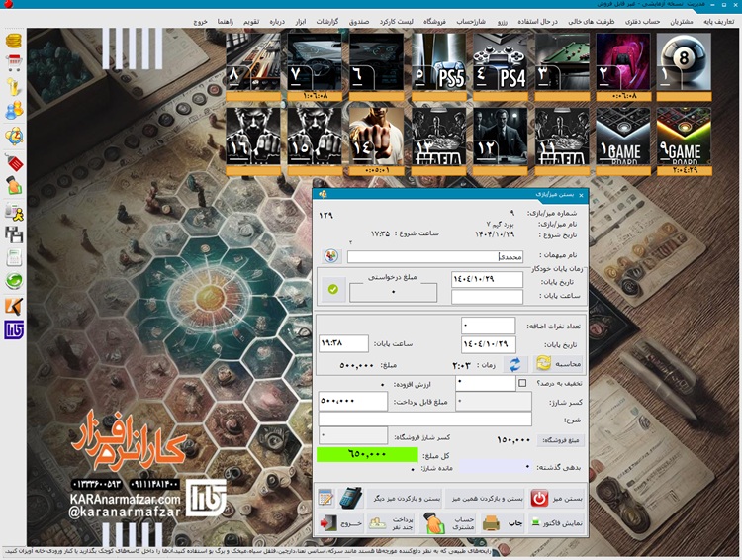Image resolution: width=742 pixels, height=560 pixels.
Task: Click بستن و بازکردن همین میز button
Action: (x=485, y=498)
